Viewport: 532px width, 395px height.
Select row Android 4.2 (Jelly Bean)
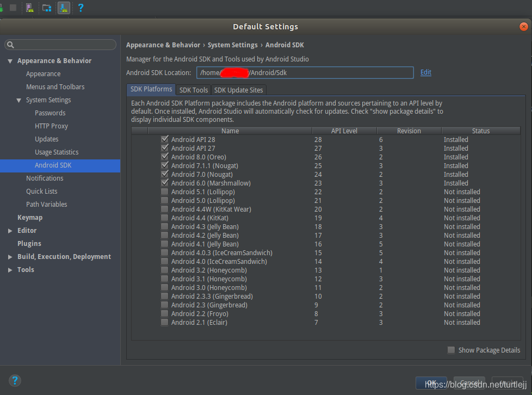(326, 235)
